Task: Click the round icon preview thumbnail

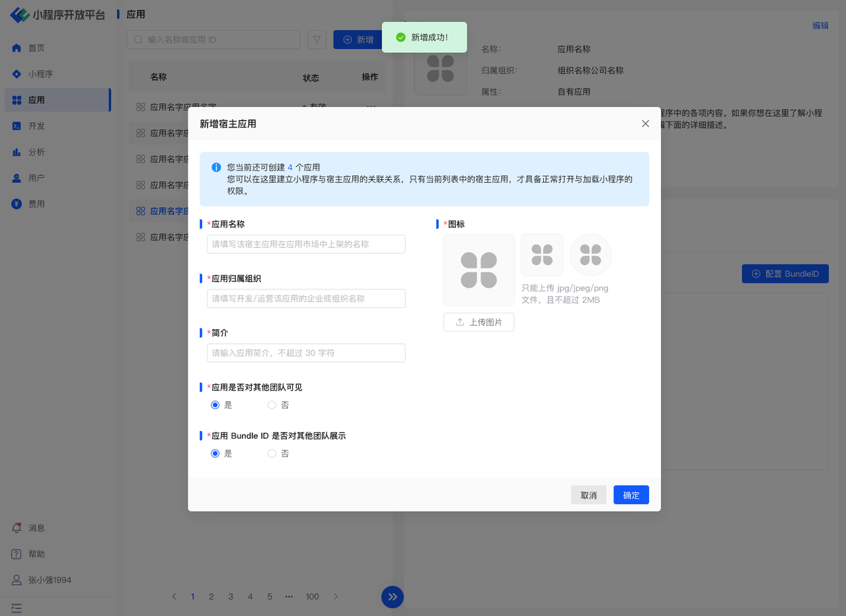Action: tap(590, 254)
